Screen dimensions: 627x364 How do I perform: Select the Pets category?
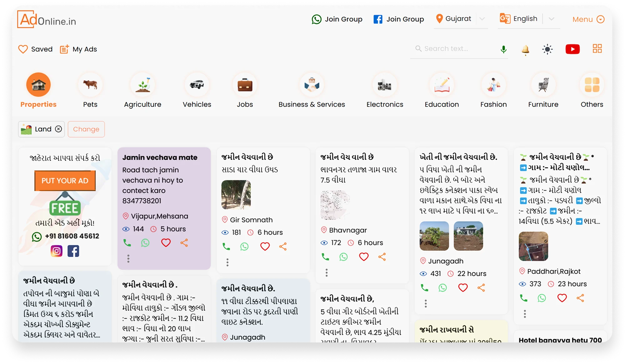[x=90, y=90]
